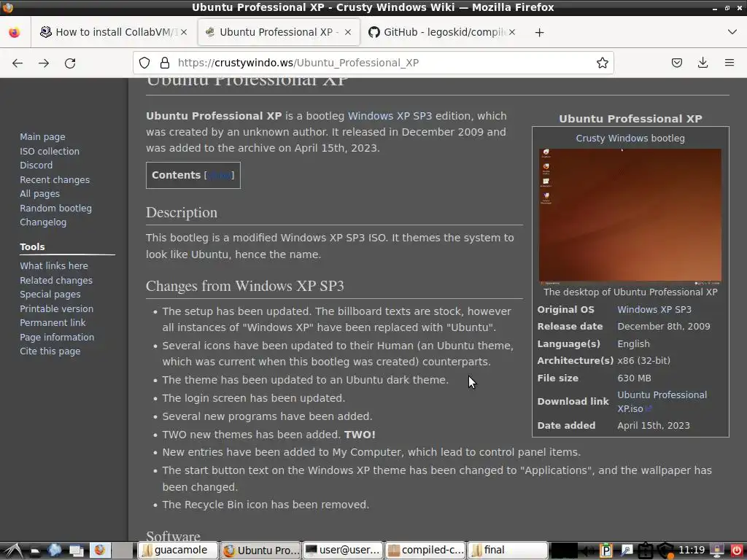Screen dimensions: 747x560
Task: Click the "630 MB" file size value
Action: [x=634, y=378]
